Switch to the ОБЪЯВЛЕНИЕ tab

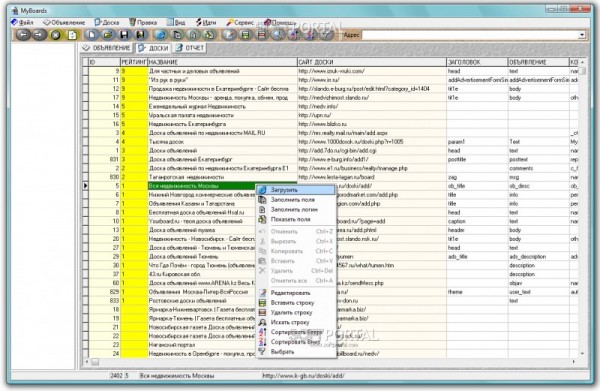tap(107, 48)
